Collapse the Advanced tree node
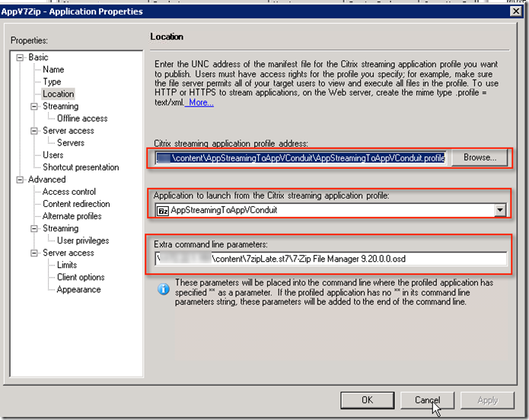The width and height of the screenshot is (529, 420). pos(20,180)
